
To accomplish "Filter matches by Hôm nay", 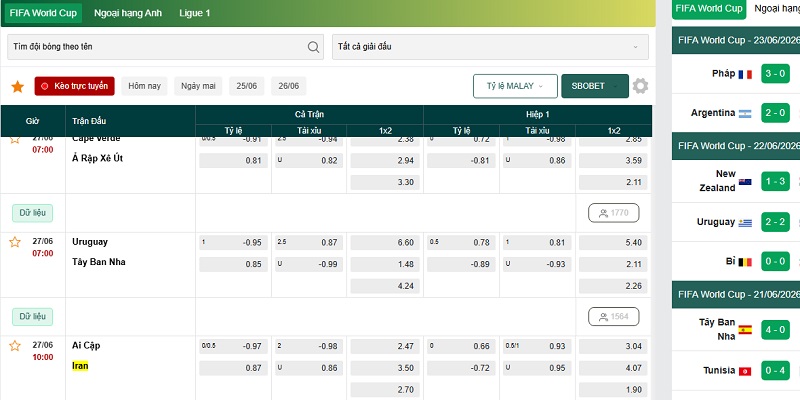I will pos(144,86).
